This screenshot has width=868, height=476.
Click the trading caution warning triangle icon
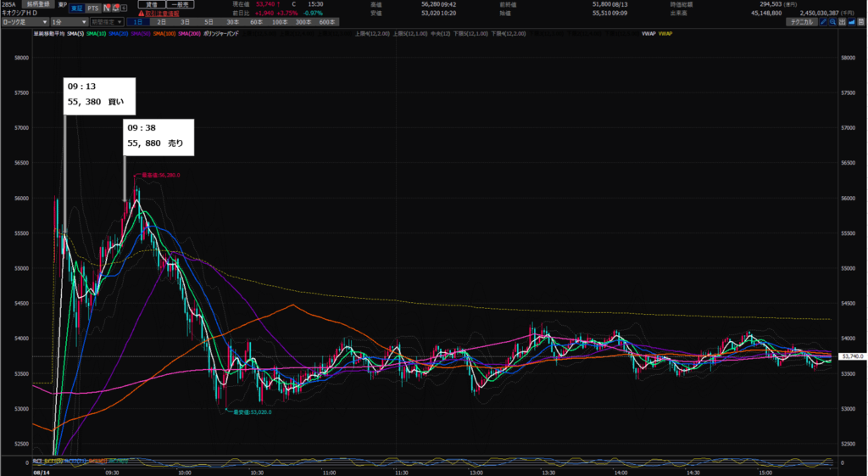tap(142, 14)
